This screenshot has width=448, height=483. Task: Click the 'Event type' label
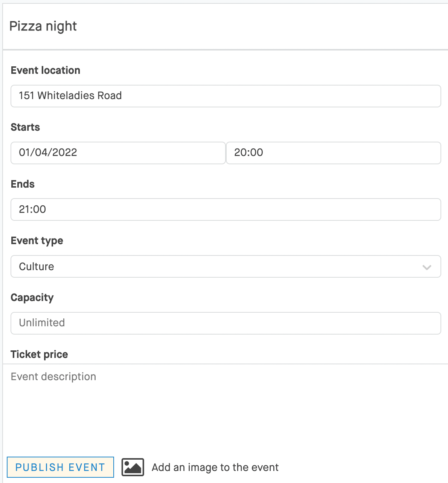point(37,241)
